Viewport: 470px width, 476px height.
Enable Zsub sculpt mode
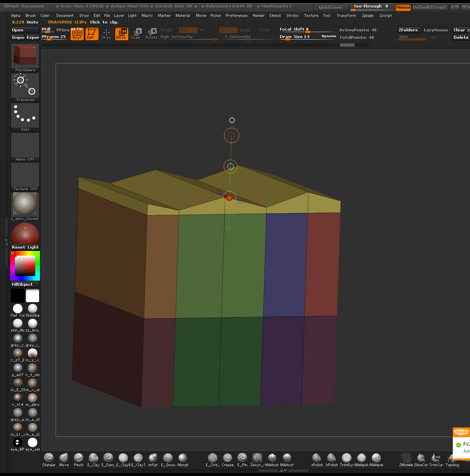tap(245, 30)
